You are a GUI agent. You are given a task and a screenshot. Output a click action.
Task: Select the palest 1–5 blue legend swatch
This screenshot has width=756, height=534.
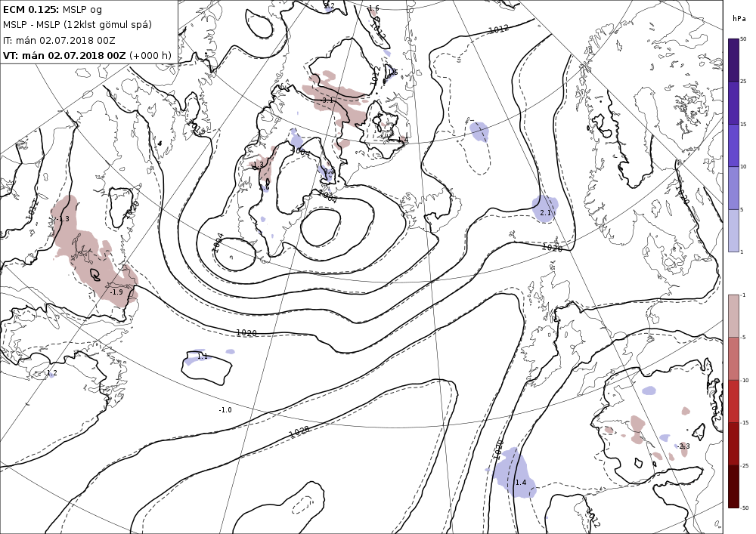[x=734, y=230]
